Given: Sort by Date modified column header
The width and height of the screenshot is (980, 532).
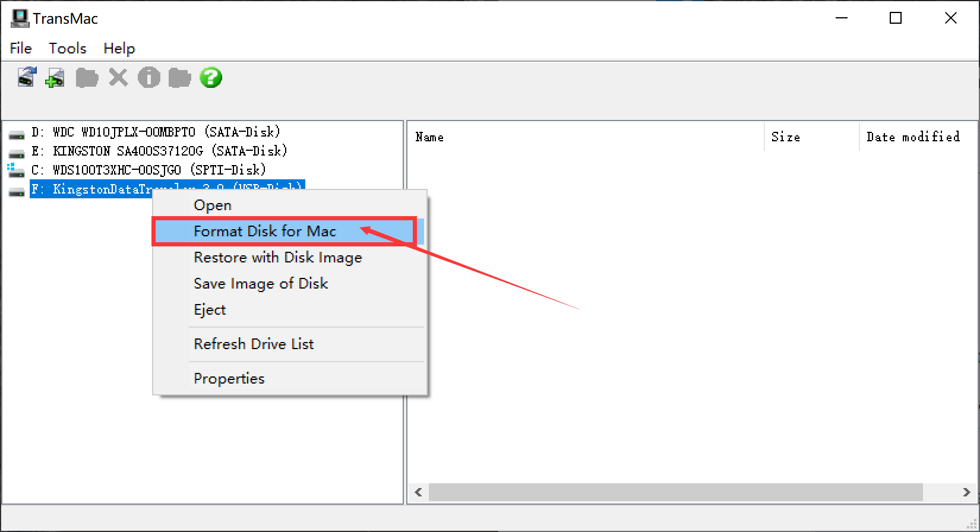Looking at the screenshot, I should 919,137.
